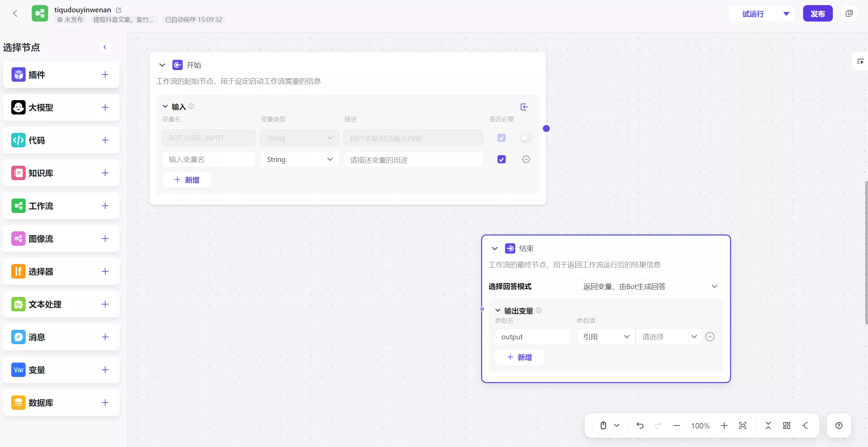Collapse the 输入 section

[x=165, y=106]
